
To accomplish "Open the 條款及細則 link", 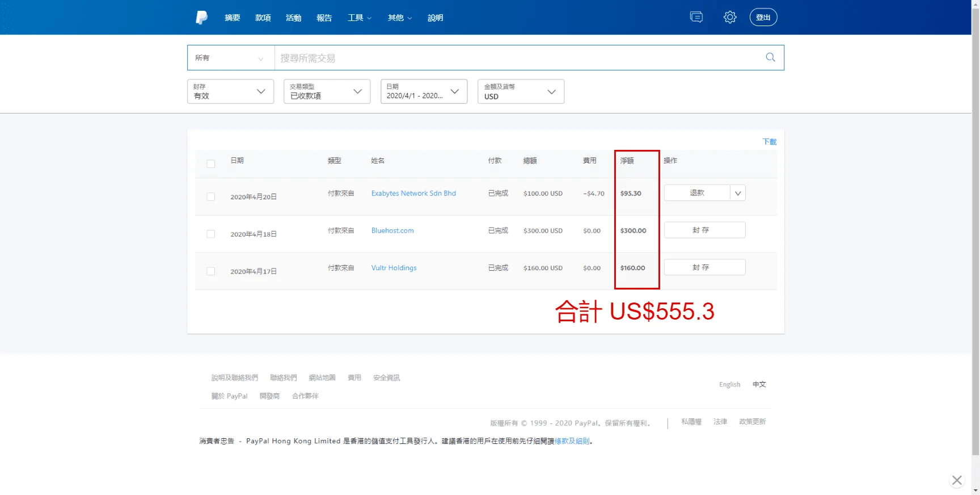I will pos(572,441).
